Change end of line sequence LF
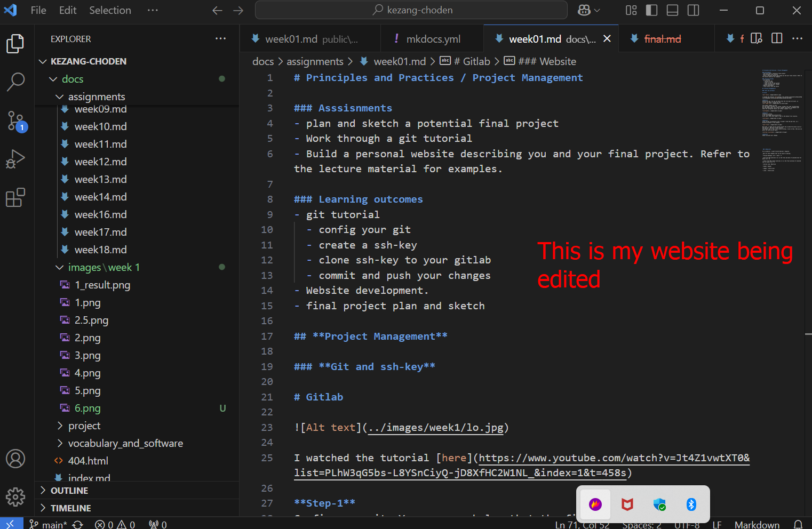The width and height of the screenshot is (812, 529). pos(717,524)
